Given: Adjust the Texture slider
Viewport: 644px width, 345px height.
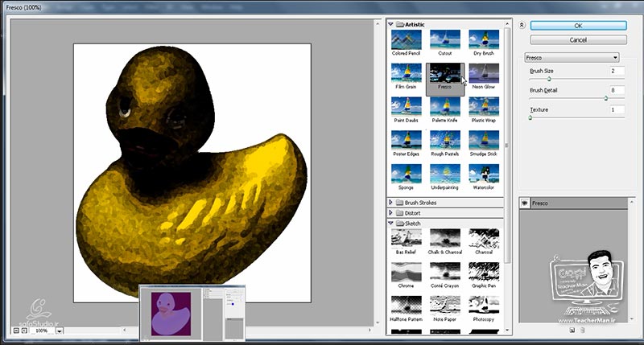Looking at the screenshot, I should pyautogui.click(x=530, y=117).
